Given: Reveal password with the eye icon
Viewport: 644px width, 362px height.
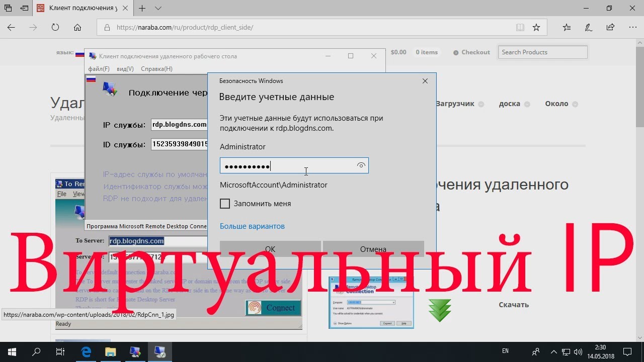Looking at the screenshot, I should click(361, 166).
